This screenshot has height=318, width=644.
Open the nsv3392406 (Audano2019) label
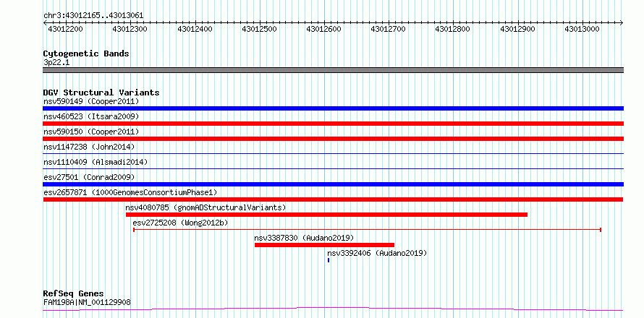click(377, 253)
